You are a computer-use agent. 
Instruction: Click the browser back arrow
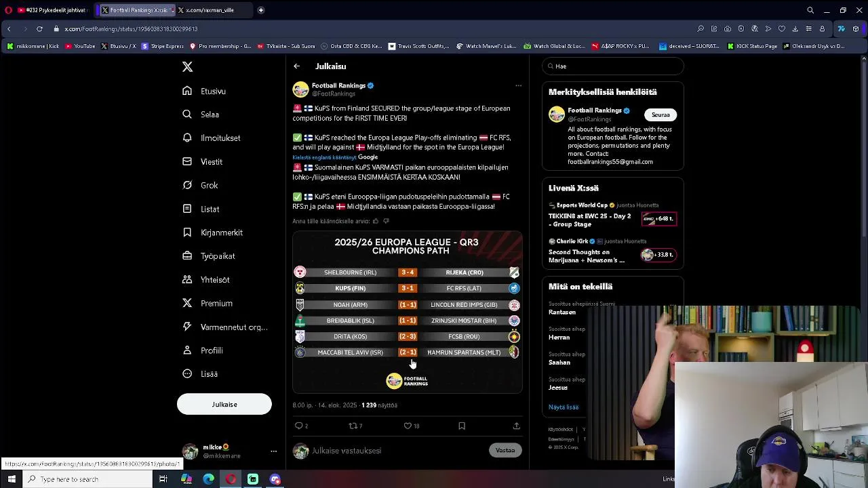point(9,29)
